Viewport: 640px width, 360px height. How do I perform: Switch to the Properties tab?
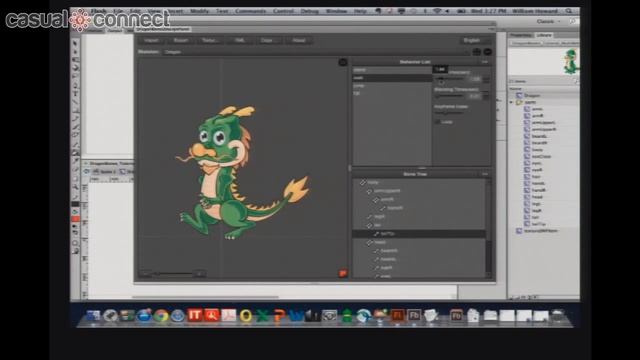tap(521, 35)
